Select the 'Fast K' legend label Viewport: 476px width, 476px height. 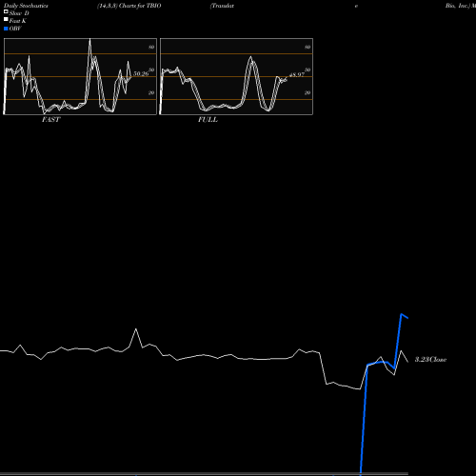point(18,21)
